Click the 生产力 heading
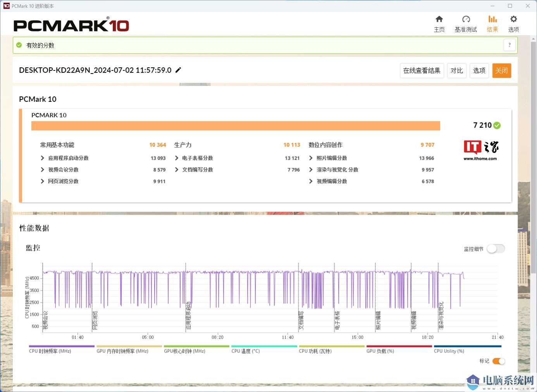The height and width of the screenshot is (392, 537). coord(183,145)
